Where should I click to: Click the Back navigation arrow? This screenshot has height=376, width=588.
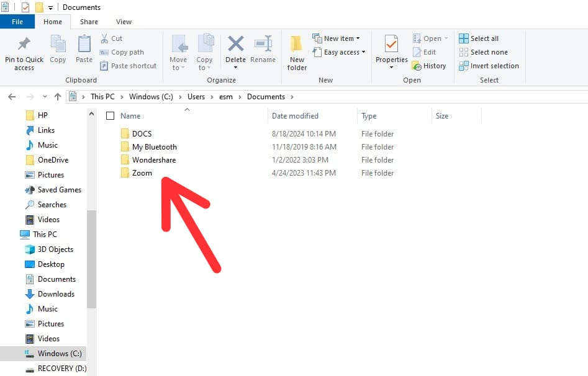12,97
